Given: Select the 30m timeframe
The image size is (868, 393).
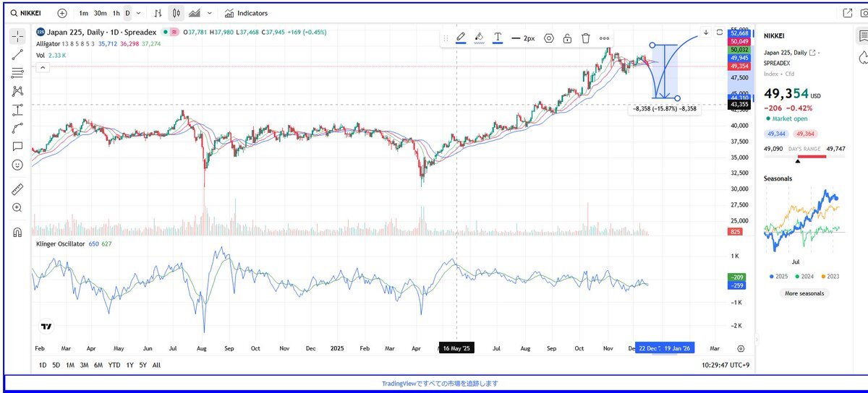Looking at the screenshot, I should point(100,13).
